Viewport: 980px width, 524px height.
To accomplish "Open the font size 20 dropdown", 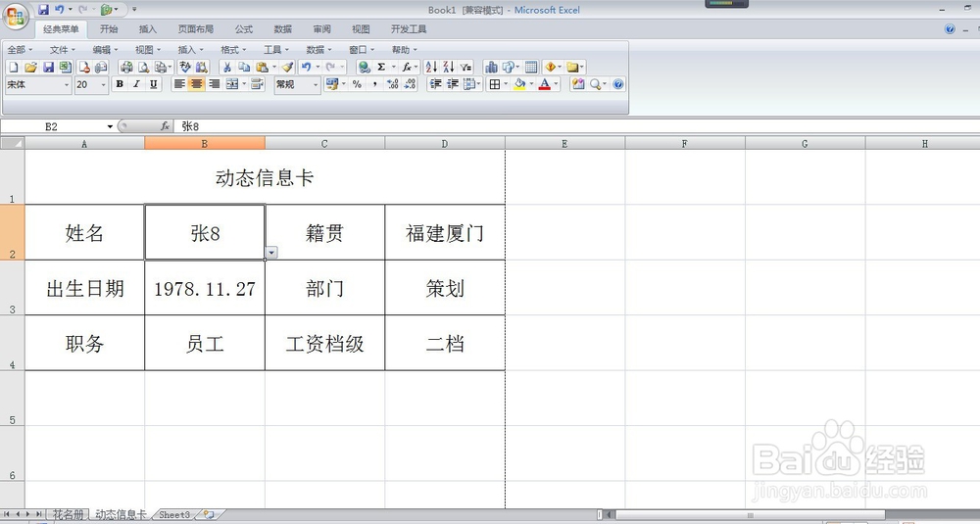I will click(104, 85).
